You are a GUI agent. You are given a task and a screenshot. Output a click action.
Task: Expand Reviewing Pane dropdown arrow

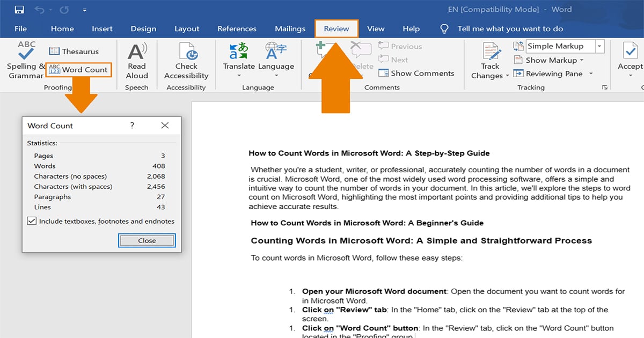[x=591, y=74]
